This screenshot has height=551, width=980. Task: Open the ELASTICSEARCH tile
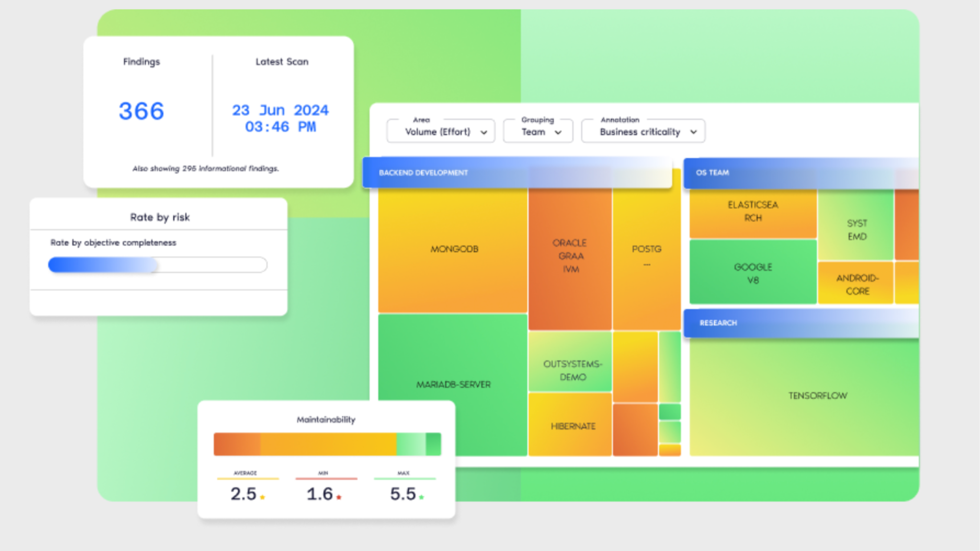click(x=753, y=213)
